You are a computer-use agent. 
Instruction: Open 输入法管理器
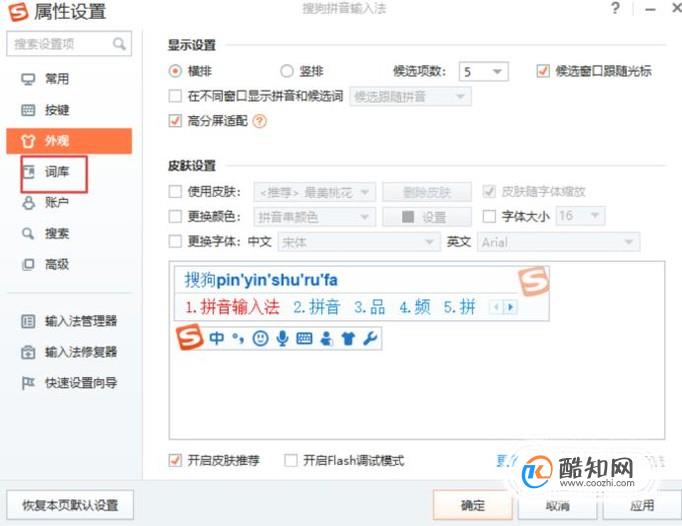click(x=69, y=321)
